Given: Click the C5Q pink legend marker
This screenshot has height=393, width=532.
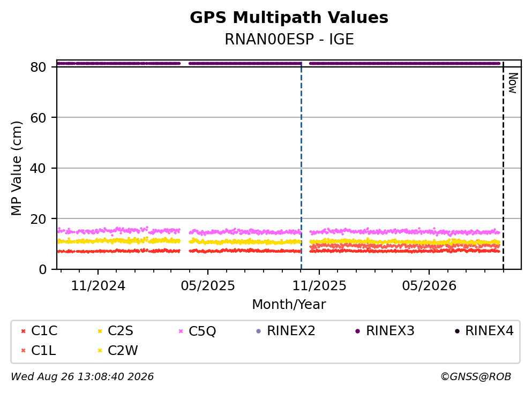Looking at the screenshot, I should (x=181, y=331).
